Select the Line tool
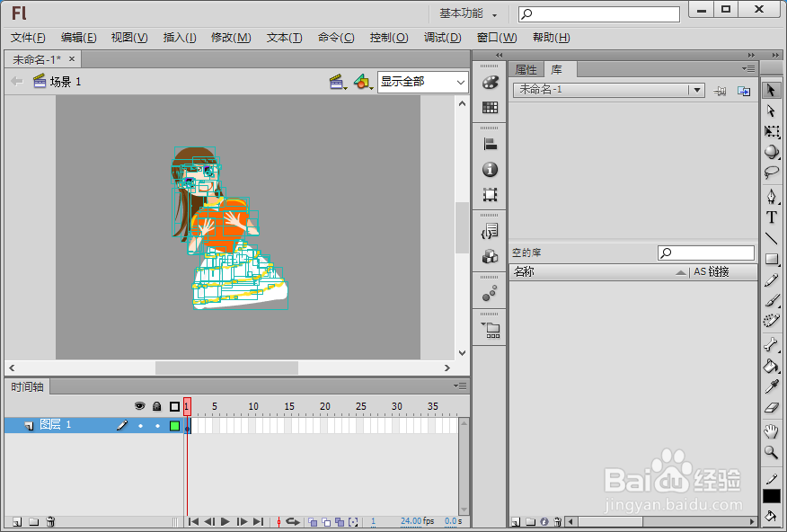This screenshot has width=787, height=532. pos(772,238)
